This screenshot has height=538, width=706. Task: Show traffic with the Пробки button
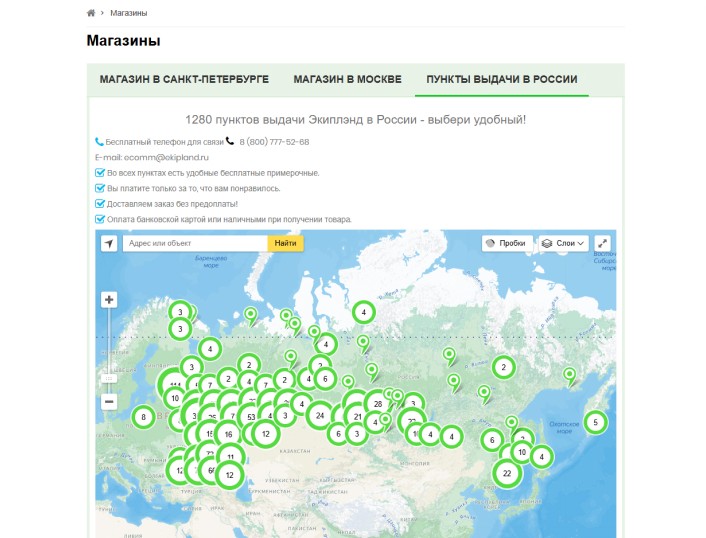click(x=506, y=243)
